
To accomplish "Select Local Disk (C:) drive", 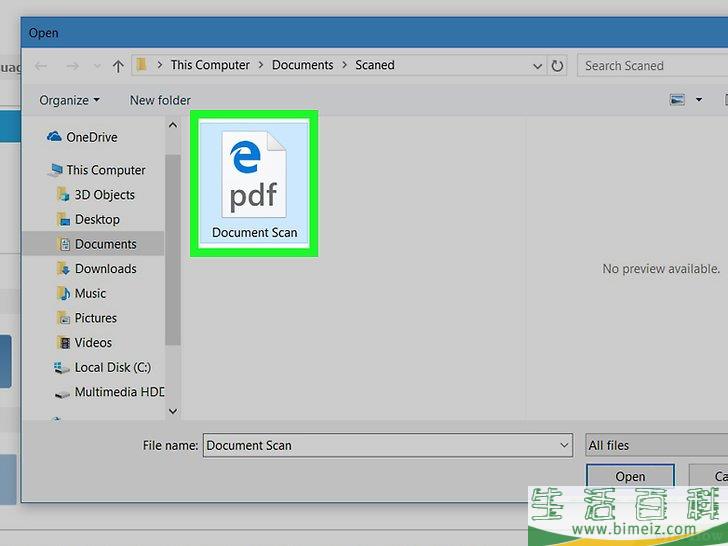I will [113, 367].
